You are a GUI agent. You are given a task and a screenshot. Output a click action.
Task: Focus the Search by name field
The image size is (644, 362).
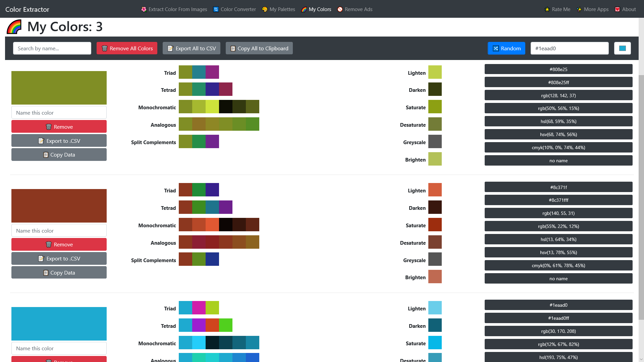52,48
